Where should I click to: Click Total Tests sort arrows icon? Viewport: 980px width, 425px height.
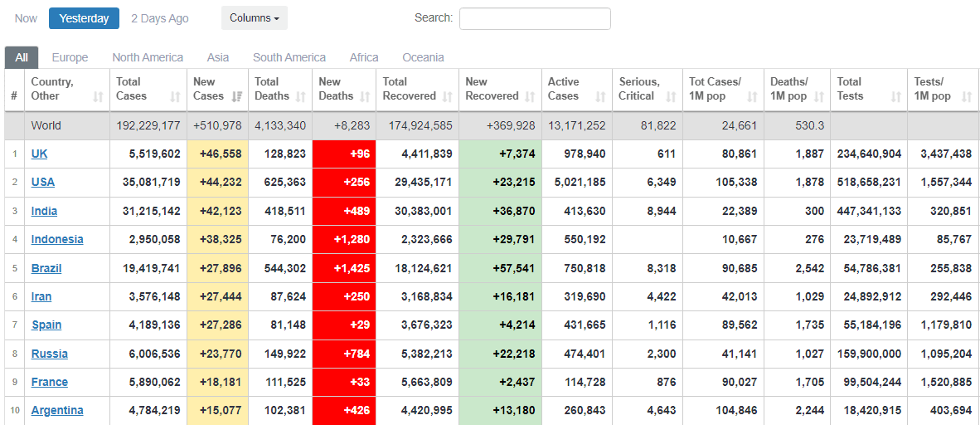pos(895,96)
